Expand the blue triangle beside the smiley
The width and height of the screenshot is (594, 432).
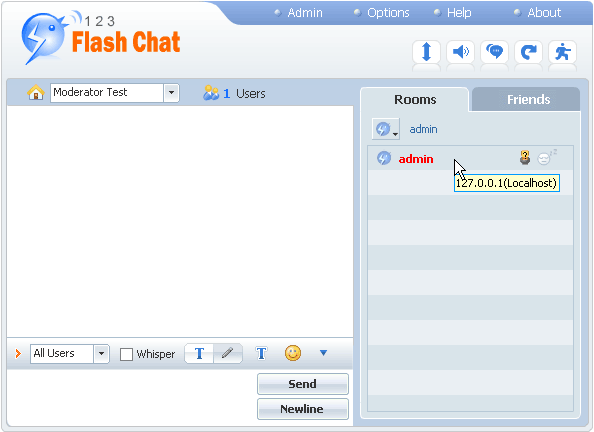click(323, 353)
